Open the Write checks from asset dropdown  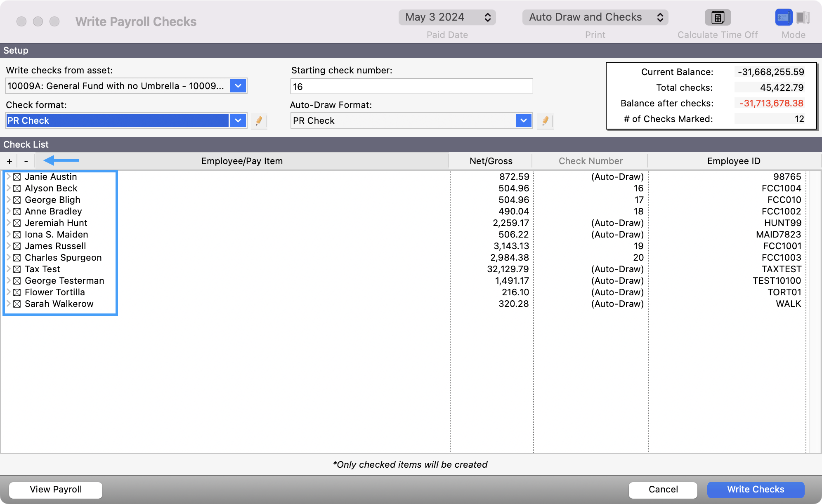(x=238, y=86)
